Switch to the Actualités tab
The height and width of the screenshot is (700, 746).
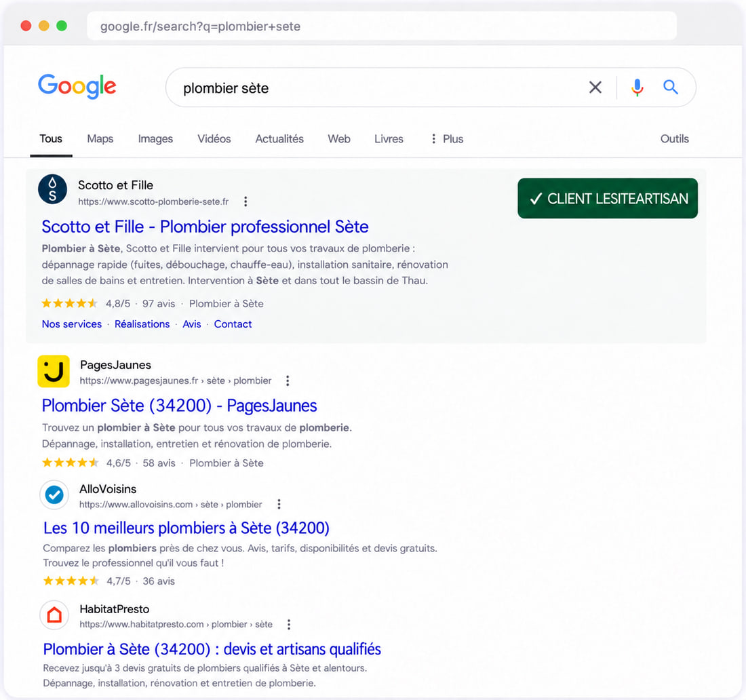coord(279,139)
